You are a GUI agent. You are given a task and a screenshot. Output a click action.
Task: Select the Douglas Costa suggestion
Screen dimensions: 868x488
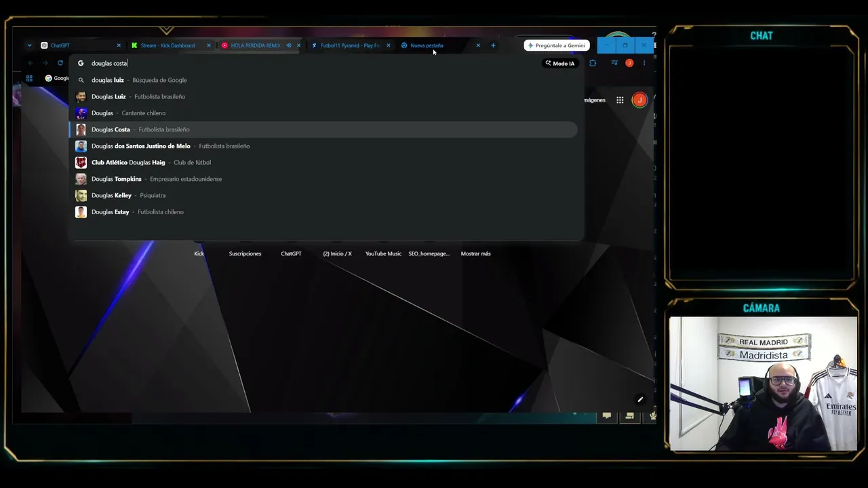point(323,129)
